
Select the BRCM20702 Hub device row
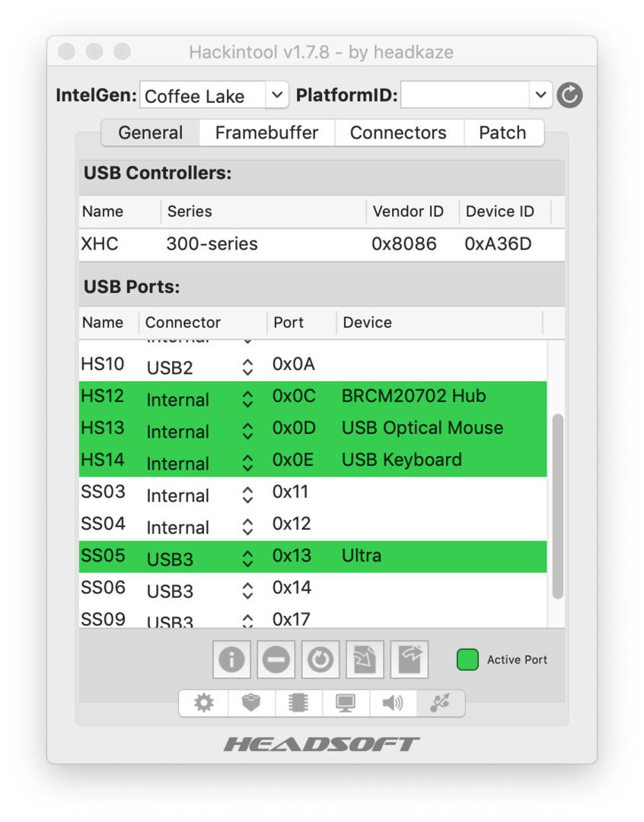[x=313, y=397]
